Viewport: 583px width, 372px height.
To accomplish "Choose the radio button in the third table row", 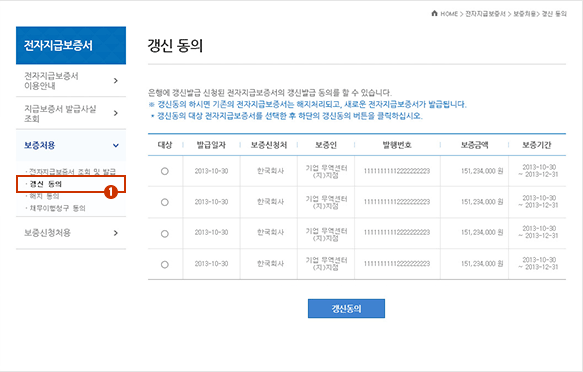I will point(165,234).
